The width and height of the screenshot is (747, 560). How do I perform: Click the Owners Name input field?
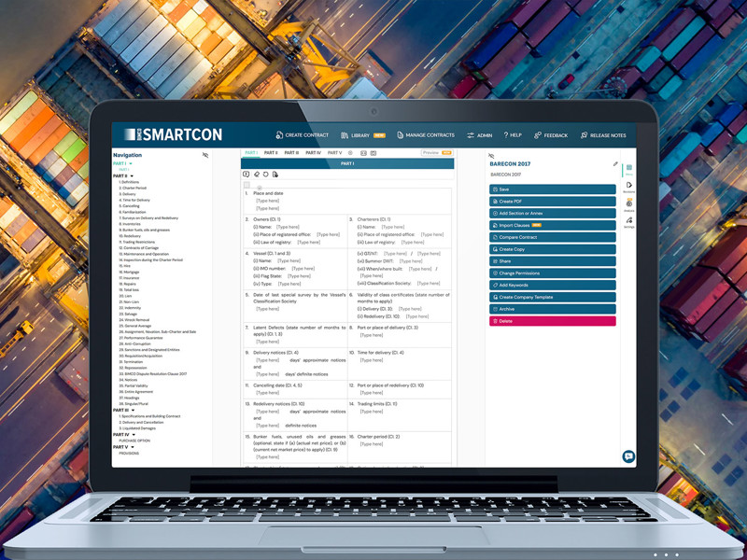click(x=288, y=227)
